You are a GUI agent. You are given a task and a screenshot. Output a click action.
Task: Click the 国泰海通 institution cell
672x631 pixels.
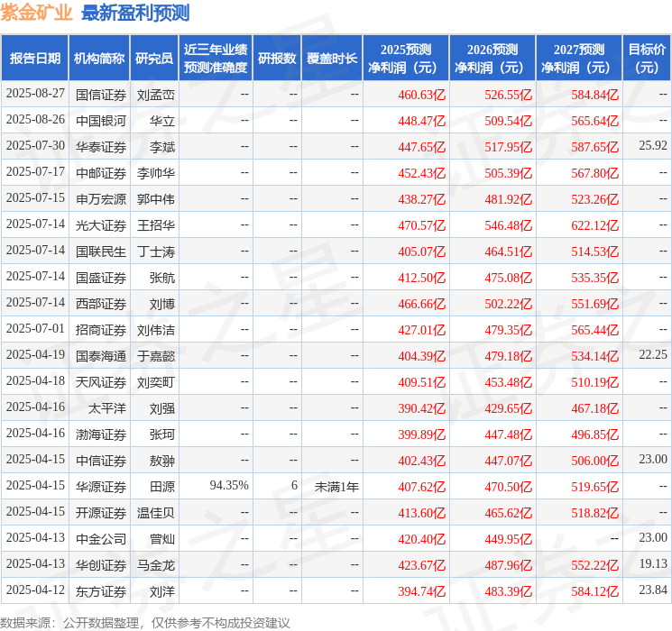point(101,356)
